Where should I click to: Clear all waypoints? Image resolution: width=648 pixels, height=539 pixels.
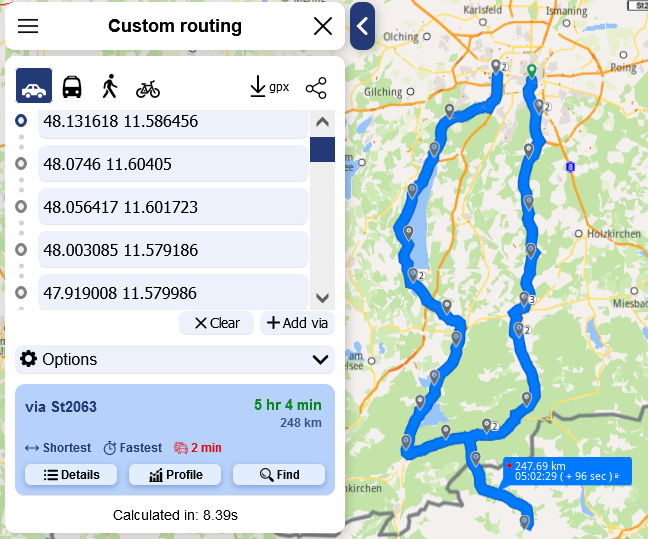[217, 323]
